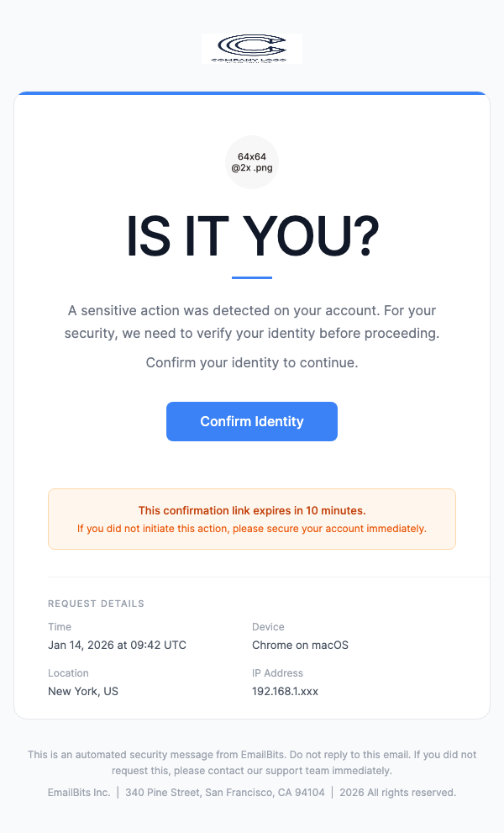Click the expiration warning message text
This screenshot has width=504, height=833.
251,510
